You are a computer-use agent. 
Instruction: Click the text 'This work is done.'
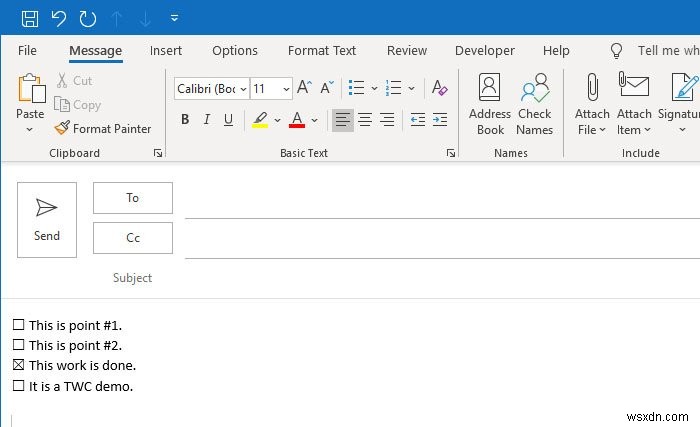82,366
